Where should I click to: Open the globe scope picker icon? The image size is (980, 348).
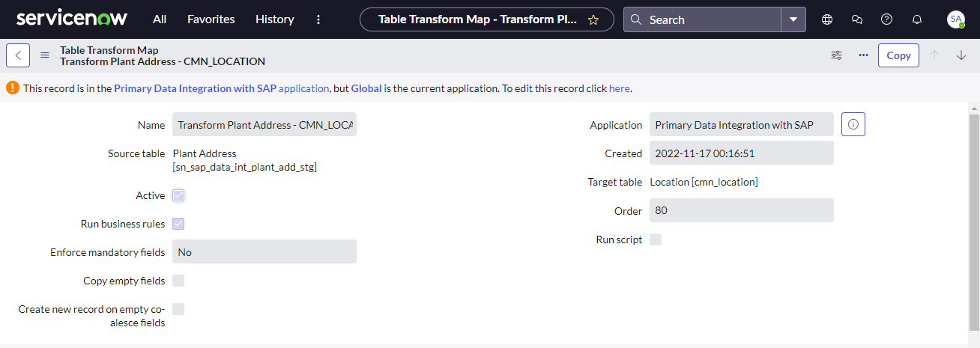(x=827, y=19)
